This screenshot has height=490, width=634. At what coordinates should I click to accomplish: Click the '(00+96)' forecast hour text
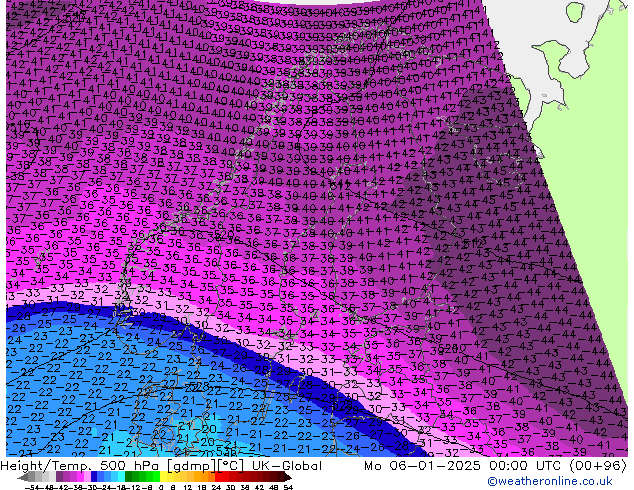point(598,466)
